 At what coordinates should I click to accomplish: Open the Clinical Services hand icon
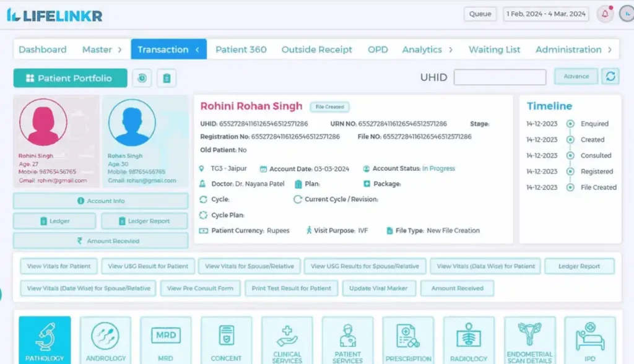[x=287, y=334]
